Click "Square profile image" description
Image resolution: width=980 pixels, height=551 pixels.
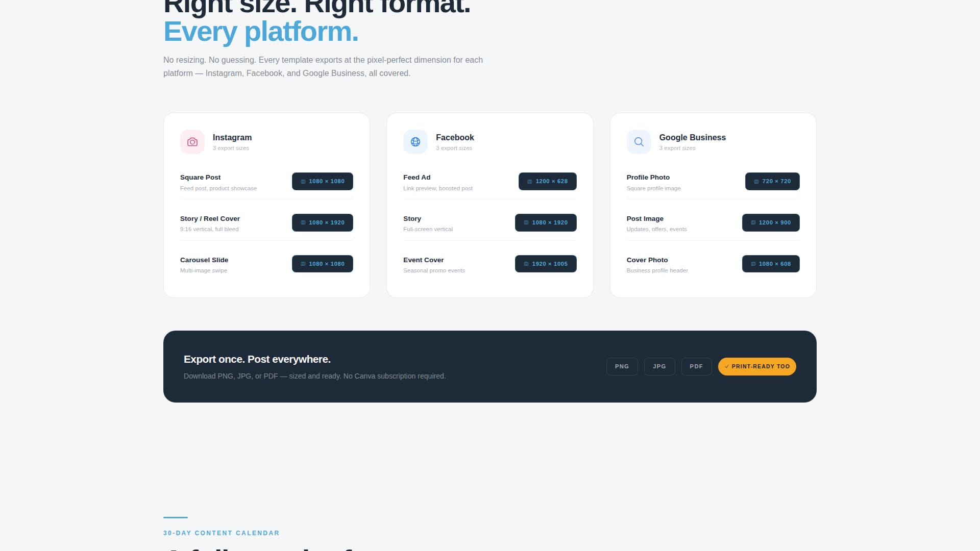[x=653, y=188]
